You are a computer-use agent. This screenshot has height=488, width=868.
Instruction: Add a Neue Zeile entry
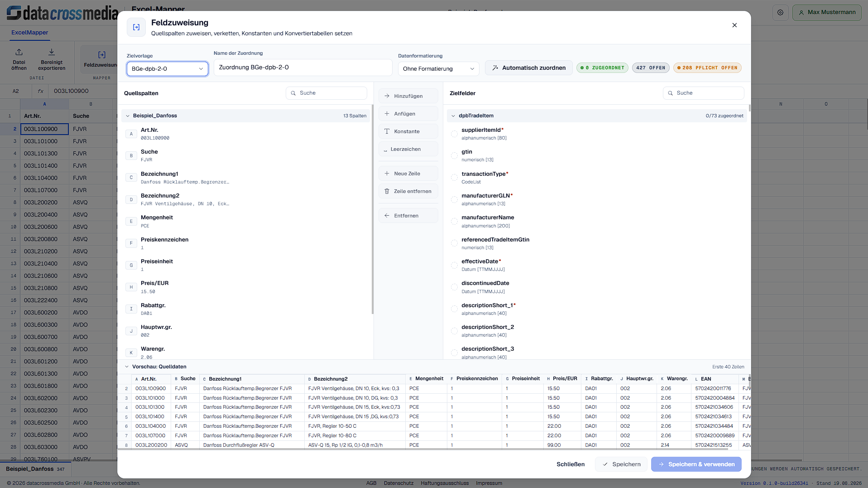click(x=408, y=174)
